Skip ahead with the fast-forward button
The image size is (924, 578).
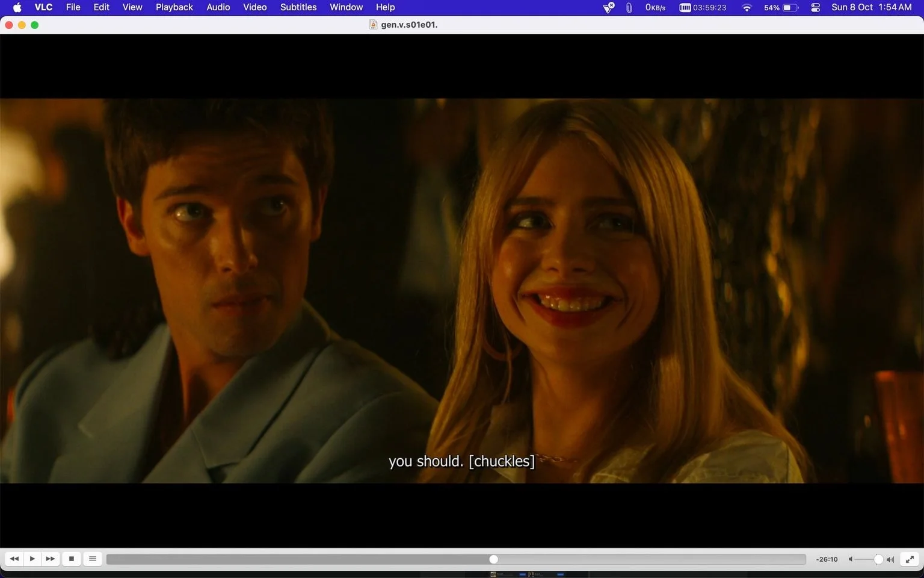click(51, 559)
